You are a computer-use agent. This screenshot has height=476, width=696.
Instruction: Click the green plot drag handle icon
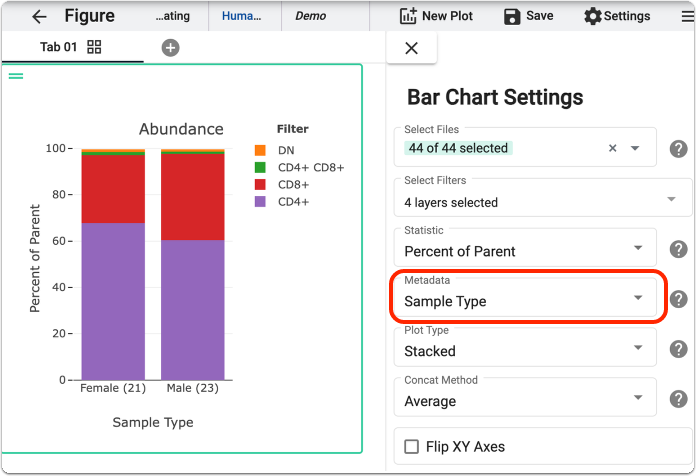click(16, 76)
